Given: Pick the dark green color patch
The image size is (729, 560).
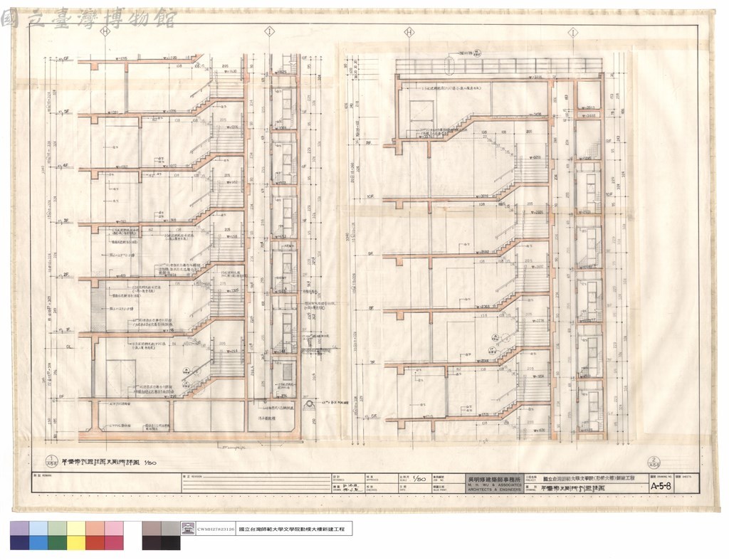Looking at the screenshot, I should coord(57,543).
